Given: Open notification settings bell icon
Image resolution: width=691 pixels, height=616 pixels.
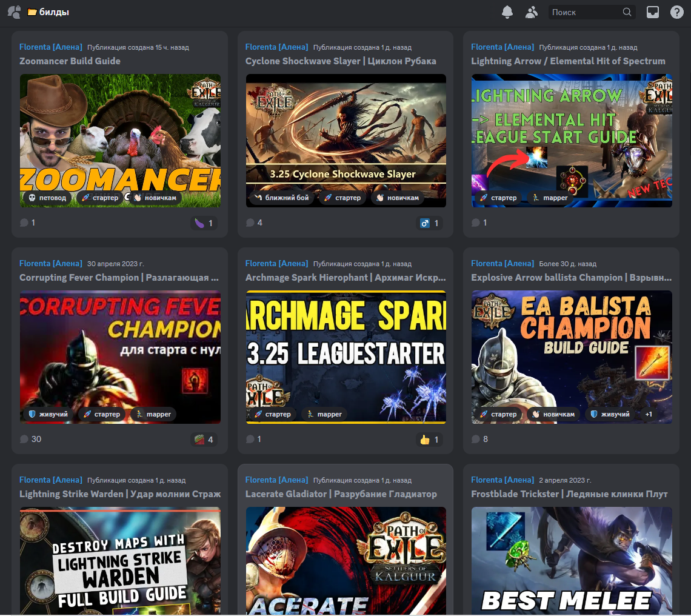Looking at the screenshot, I should pyautogui.click(x=507, y=12).
